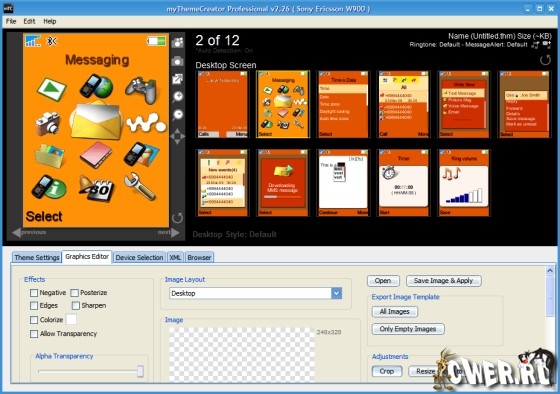This screenshot has width=560, height=394.
Task: Switch to the Device Selection tab
Action: (139, 258)
